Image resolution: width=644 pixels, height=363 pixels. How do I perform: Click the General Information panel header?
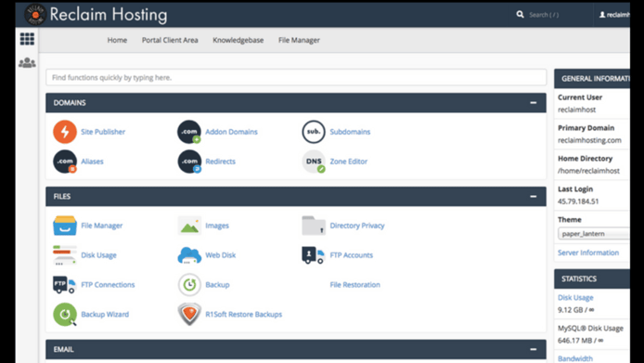click(x=592, y=79)
